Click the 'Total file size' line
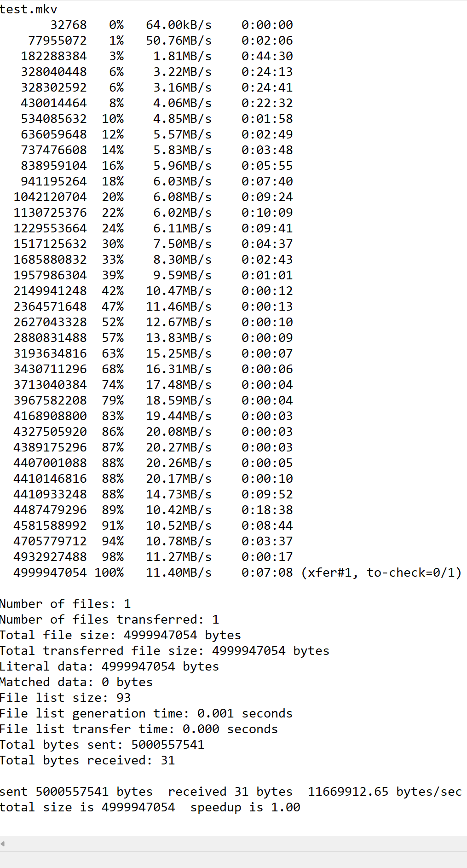Viewport: 467px width, 868px height. (x=121, y=635)
